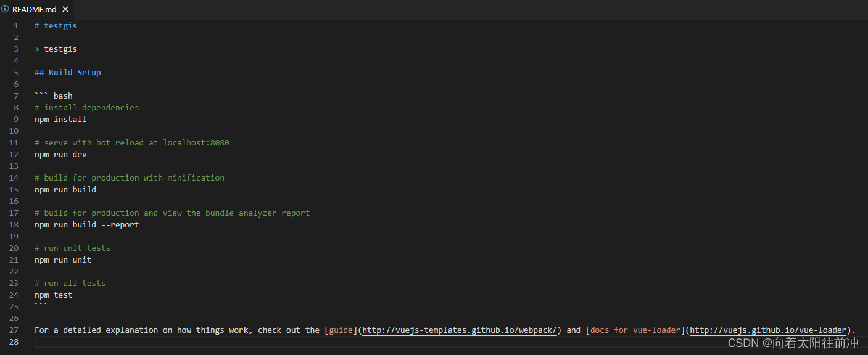Click the 'bundle analyzer report' comment line
Screen dimensions: 868x355
point(172,213)
